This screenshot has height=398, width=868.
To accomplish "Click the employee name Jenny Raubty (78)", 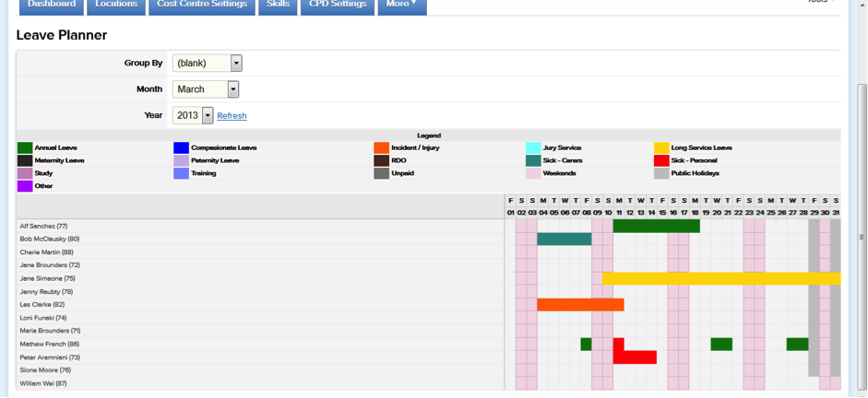I will click(46, 292).
